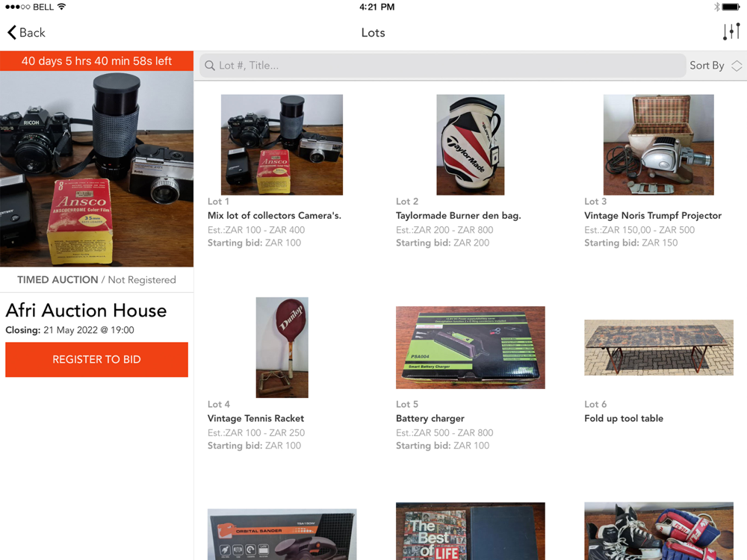Focus the Lot #, Title search field

tap(442, 66)
